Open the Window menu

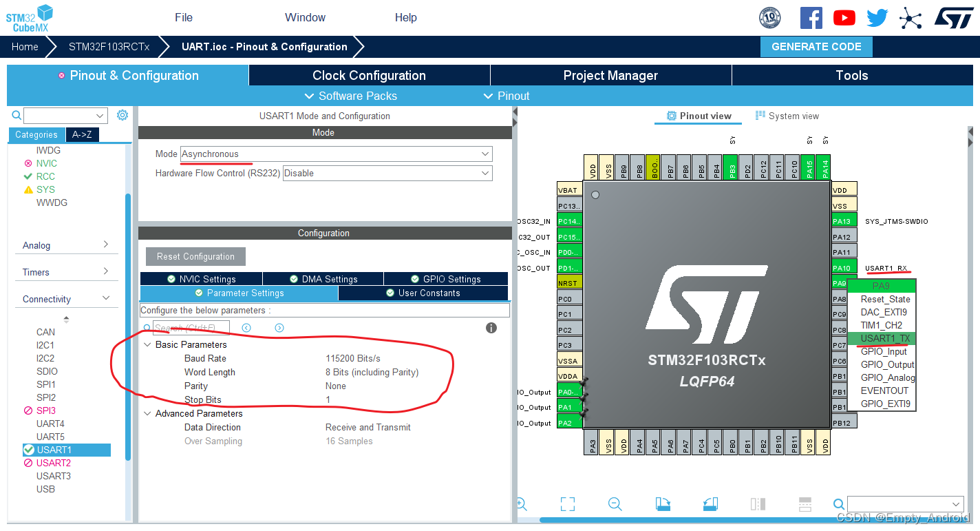pyautogui.click(x=306, y=17)
